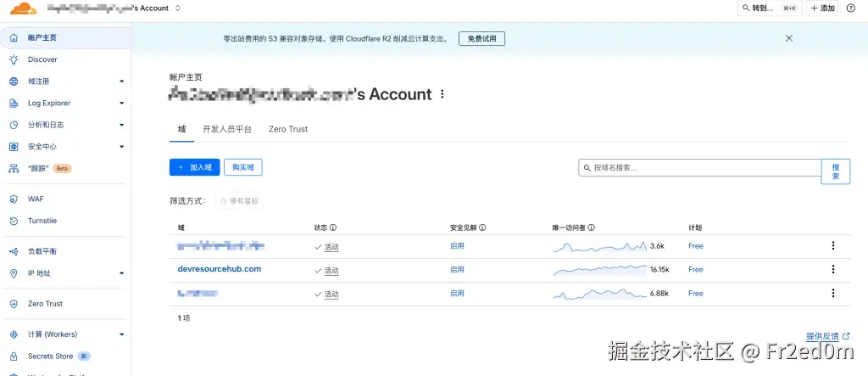Open WAF in the sidebar
Viewport: 868px width, 376px height.
[x=36, y=199]
